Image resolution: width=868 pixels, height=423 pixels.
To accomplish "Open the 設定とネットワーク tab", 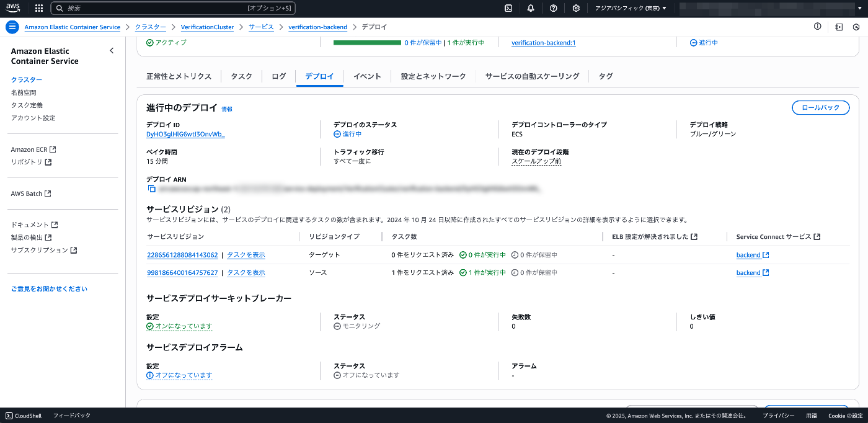I will 433,76.
